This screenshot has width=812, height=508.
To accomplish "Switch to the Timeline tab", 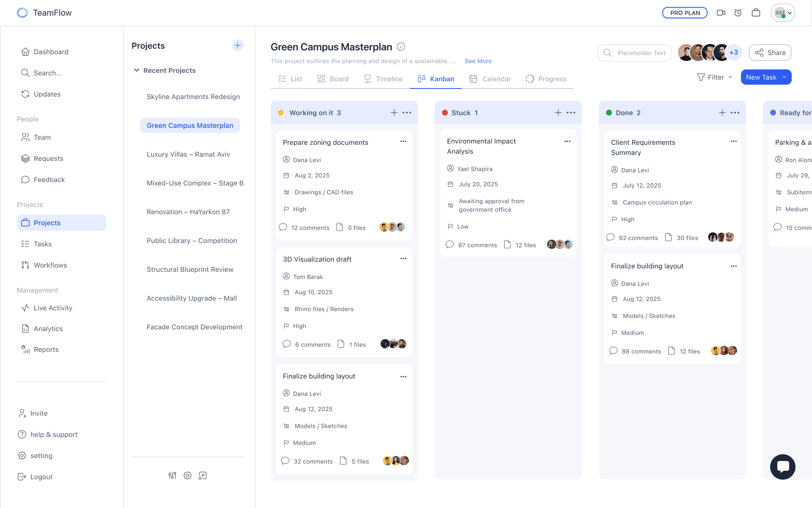I will click(383, 79).
